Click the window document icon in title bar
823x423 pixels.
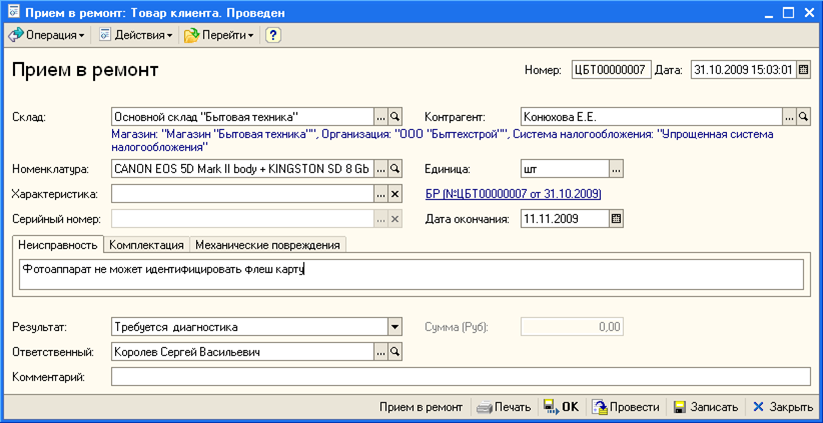pyautogui.click(x=14, y=13)
